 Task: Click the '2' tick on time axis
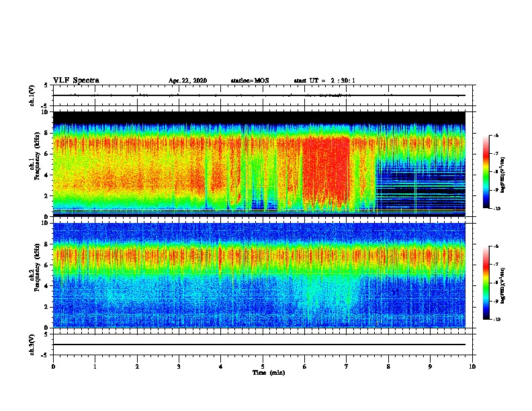coord(137,367)
